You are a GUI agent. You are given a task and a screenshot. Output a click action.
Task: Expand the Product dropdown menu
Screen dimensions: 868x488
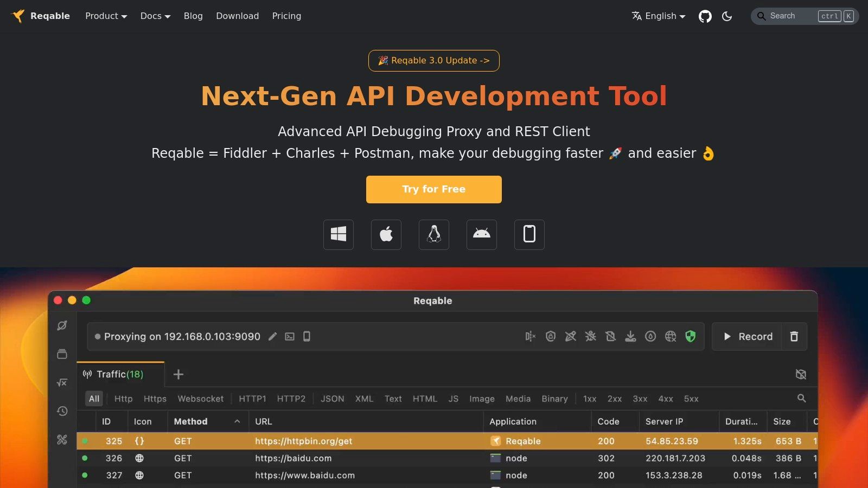click(106, 16)
